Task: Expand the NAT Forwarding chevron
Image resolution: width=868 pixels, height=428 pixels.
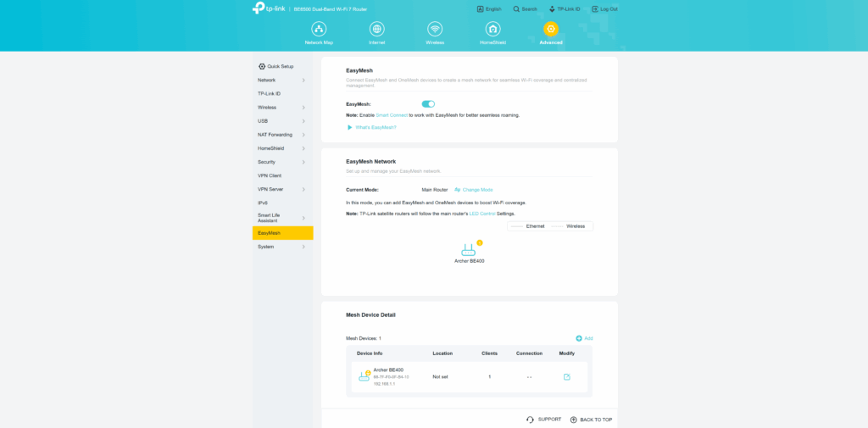Action: click(303, 135)
